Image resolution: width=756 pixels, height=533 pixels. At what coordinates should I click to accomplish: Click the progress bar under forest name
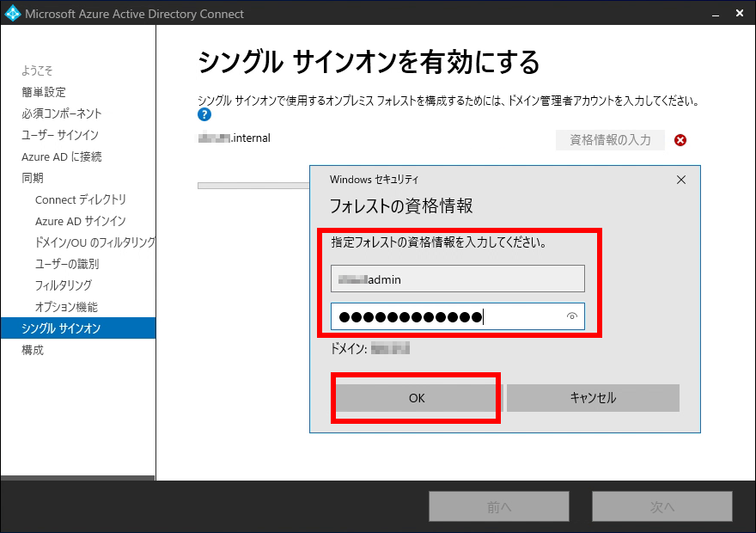253,186
